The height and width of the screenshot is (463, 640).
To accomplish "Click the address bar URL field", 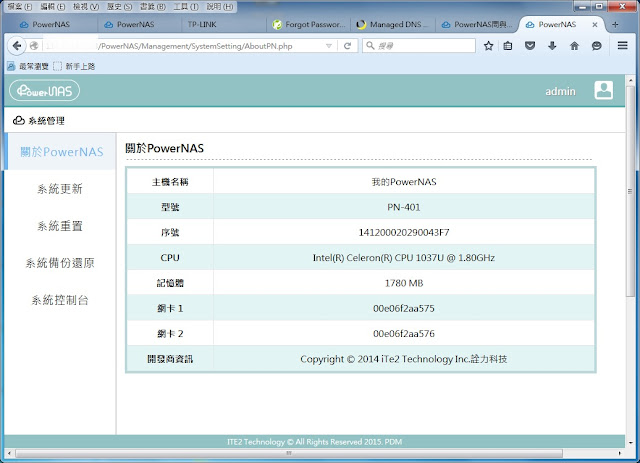I will coord(184,46).
